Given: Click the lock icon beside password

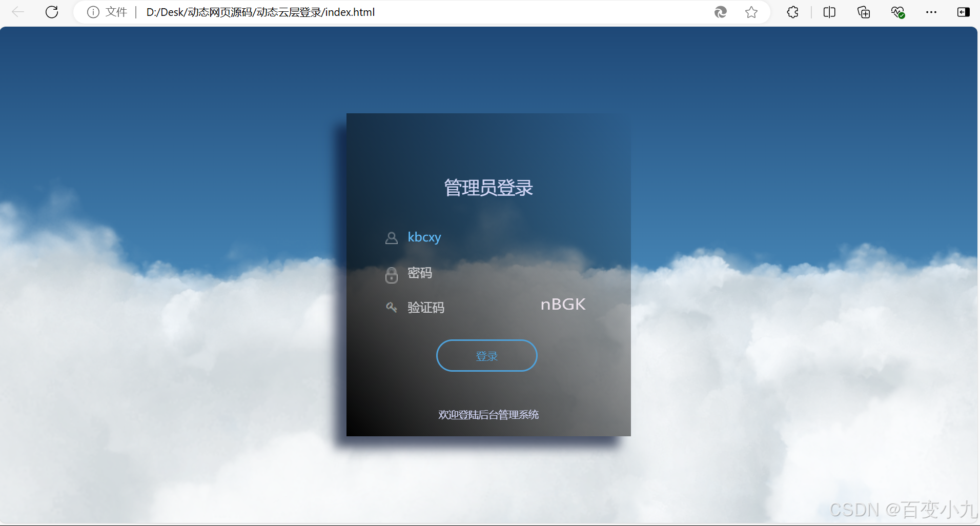Looking at the screenshot, I should coord(392,275).
